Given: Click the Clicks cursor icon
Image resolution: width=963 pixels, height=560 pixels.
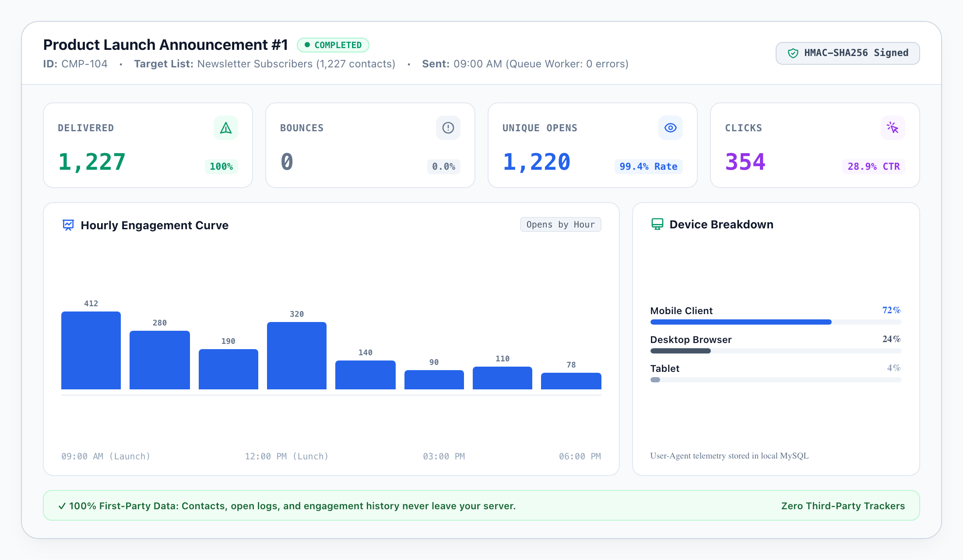Looking at the screenshot, I should 893,128.
